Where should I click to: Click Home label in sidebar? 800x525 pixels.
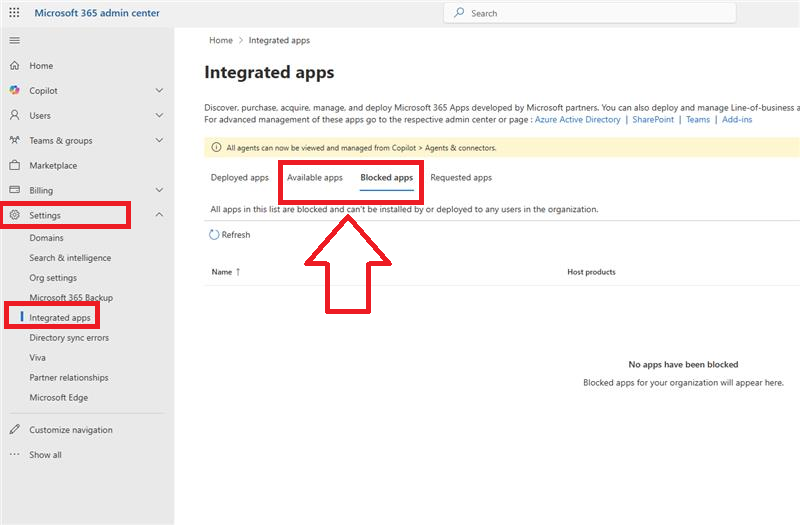coord(41,65)
